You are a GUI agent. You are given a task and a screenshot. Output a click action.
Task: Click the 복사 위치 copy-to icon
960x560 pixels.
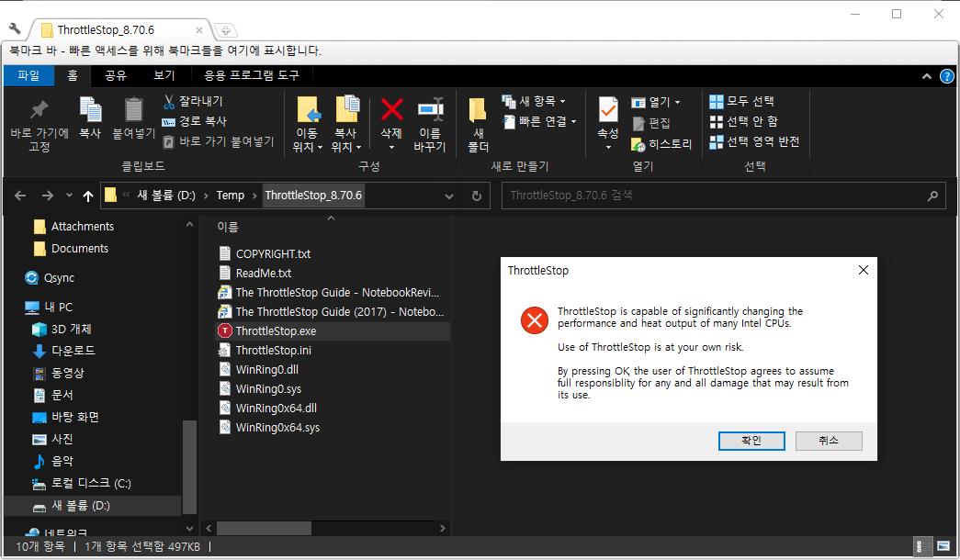pyautogui.click(x=347, y=109)
